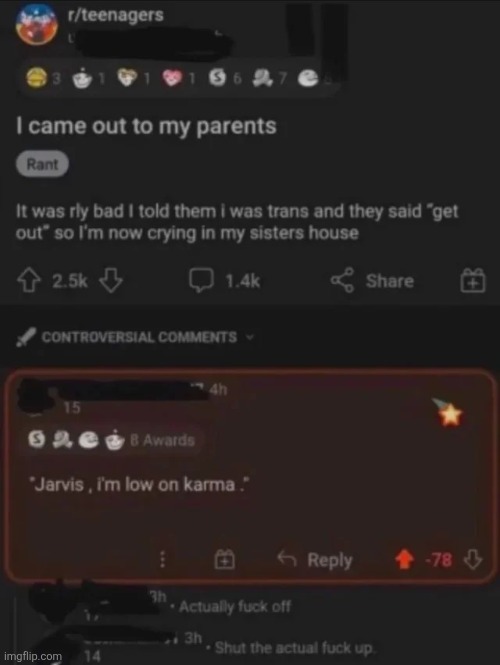
Task: Downvote the post below the body text
Action: point(110,281)
